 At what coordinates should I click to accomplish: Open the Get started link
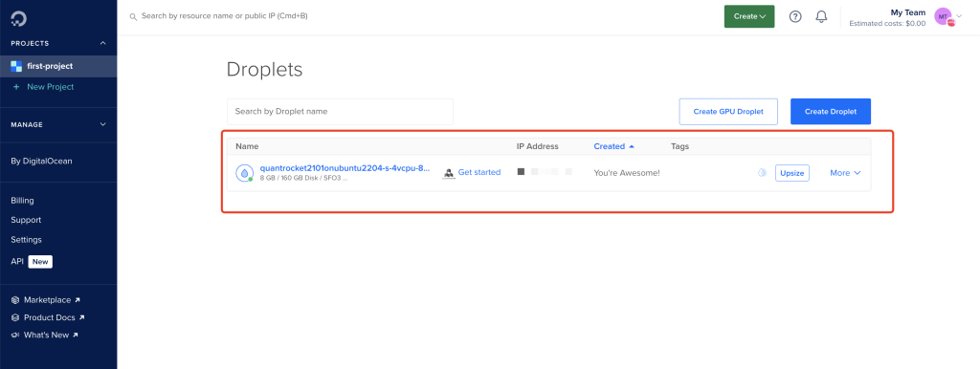coord(479,172)
